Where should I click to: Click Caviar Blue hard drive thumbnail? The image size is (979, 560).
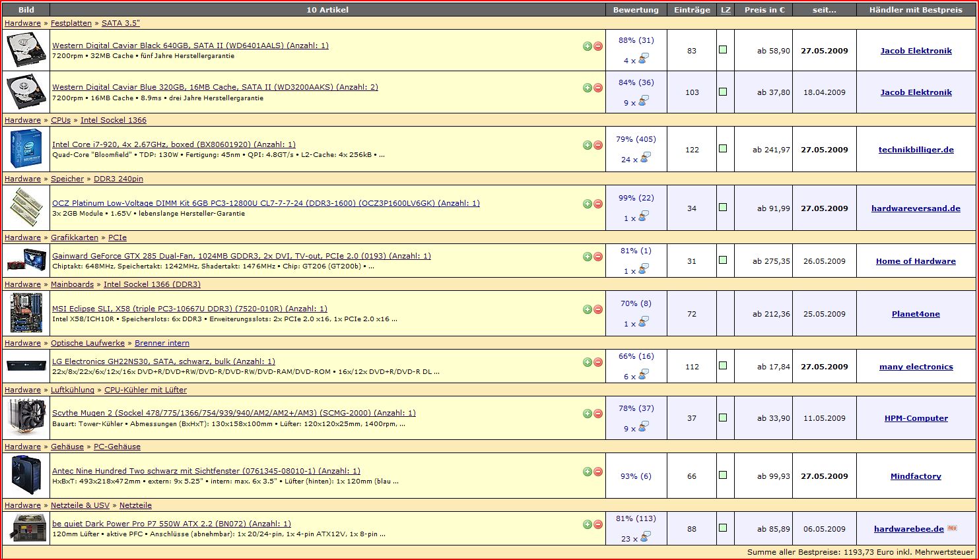point(26,92)
